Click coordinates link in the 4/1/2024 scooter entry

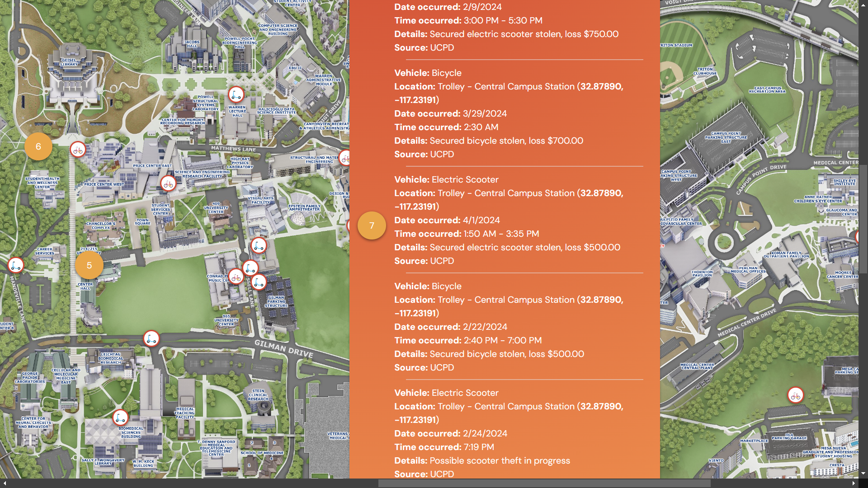pyautogui.click(x=601, y=193)
